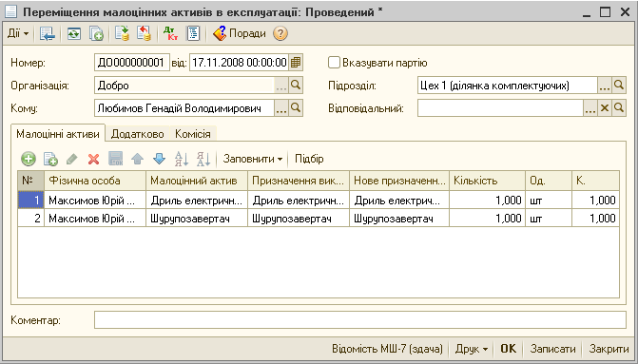This screenshot has height=364, width=638.
Task: Click into the Коментар input field
Action: click(360, 320)
